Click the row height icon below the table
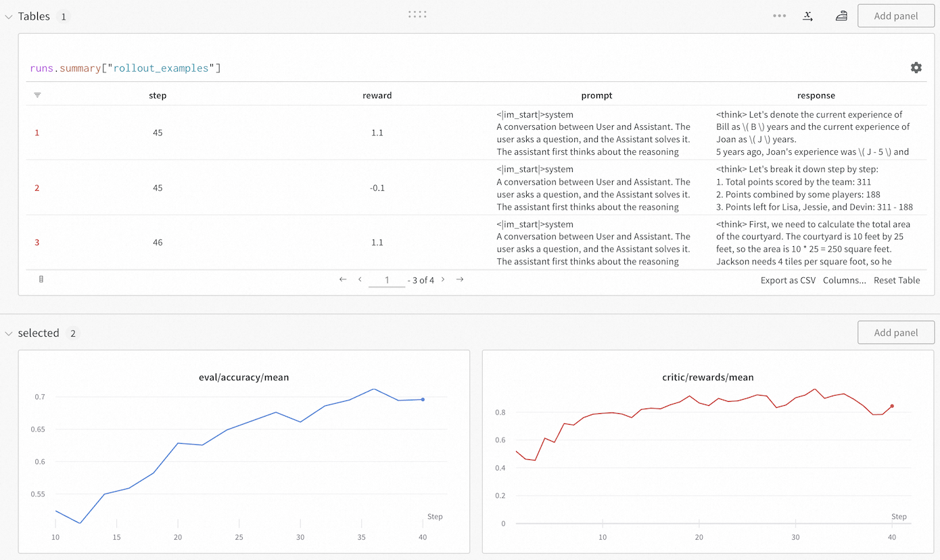940x560 pixels. (41, 279)
